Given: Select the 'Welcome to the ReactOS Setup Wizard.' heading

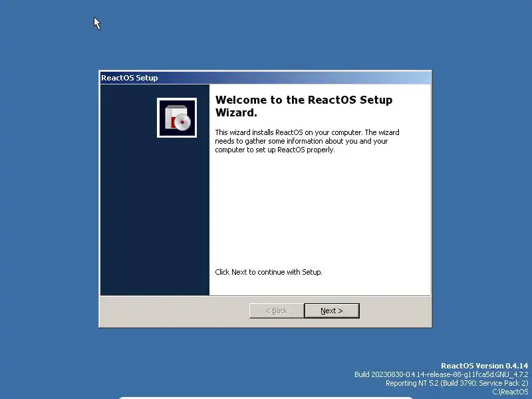Looking at the screenshot, I should coord(304,106).
